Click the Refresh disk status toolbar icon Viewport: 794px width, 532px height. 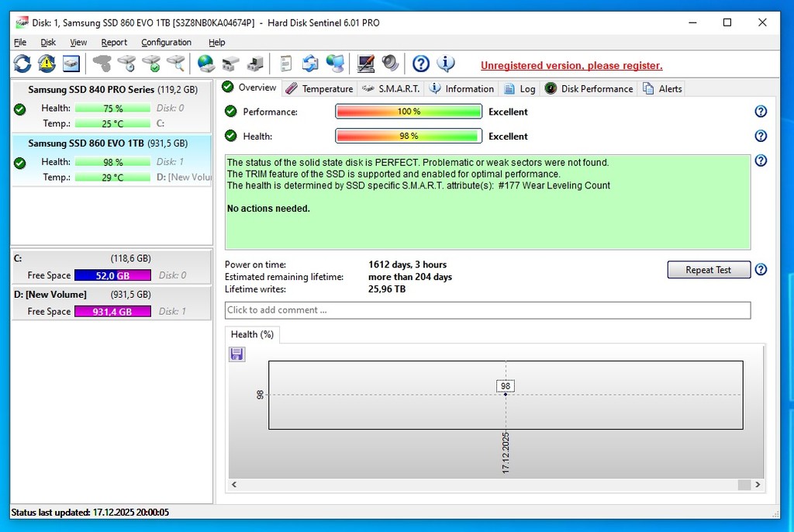pos(22,64)
